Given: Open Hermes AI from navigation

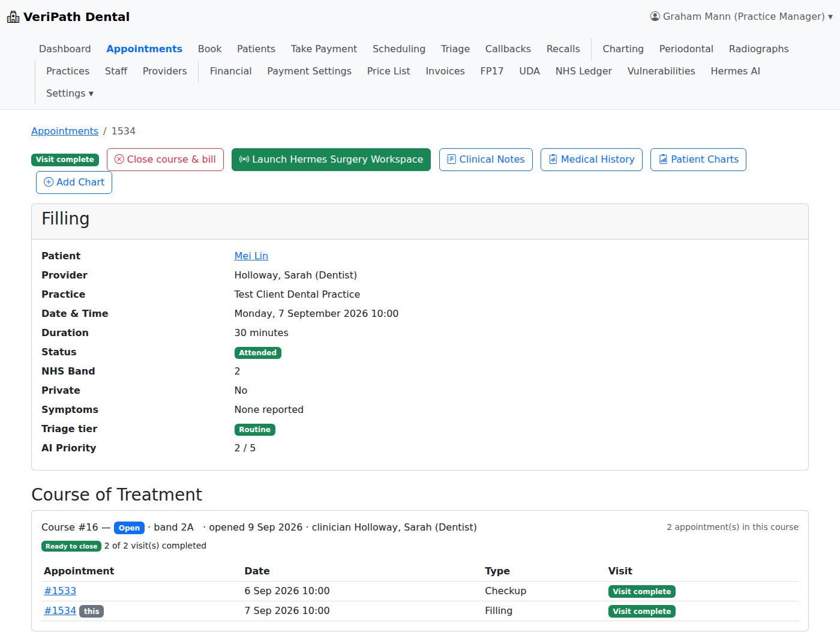Looking at the screenshot, I should (736, 71).
